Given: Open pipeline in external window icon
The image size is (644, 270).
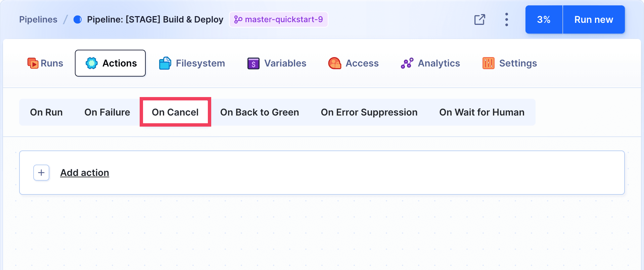Looking at the screenshot, I should [479, 19].
